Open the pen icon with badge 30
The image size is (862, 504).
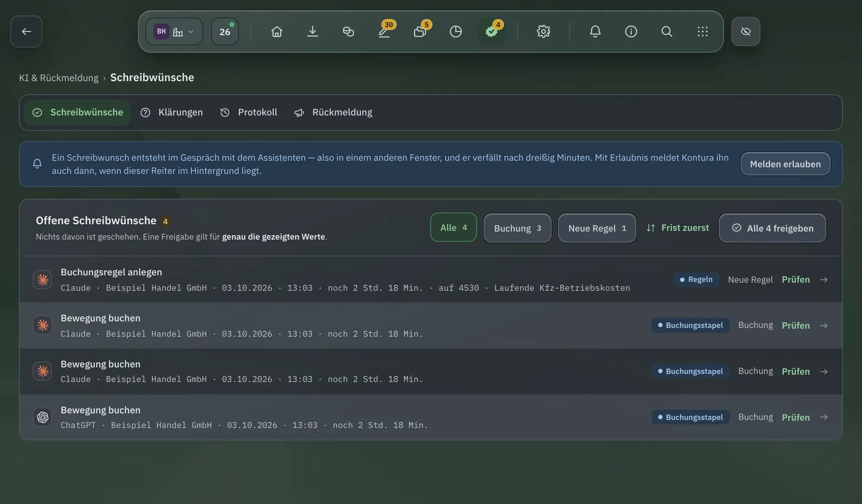[x=384, y=31]
